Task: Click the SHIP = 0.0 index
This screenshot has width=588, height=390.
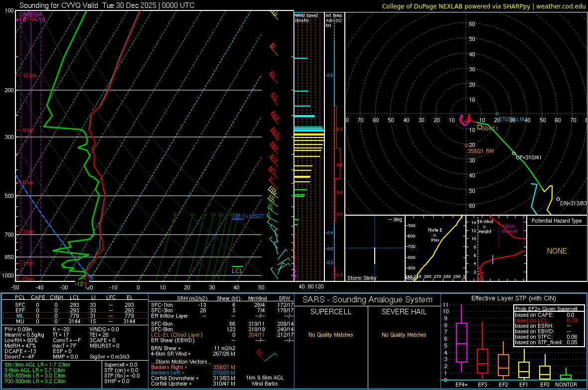Action: (x=117, y=381)
